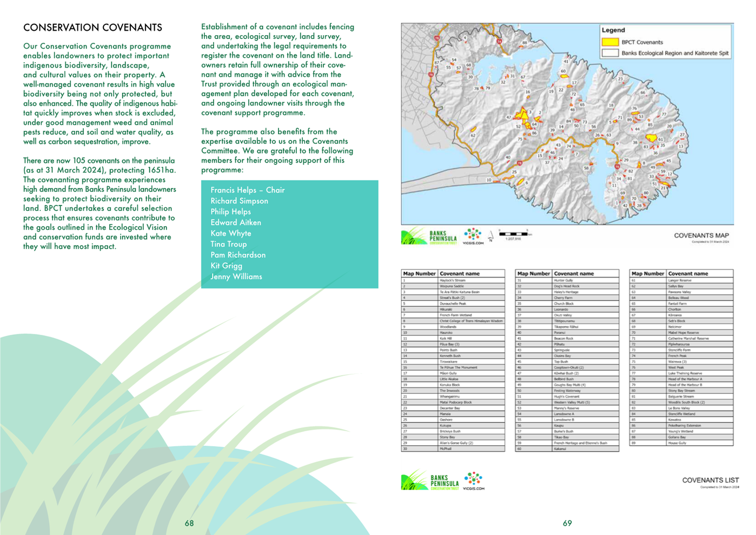Click "Christ College of Trans Himalayan Wisdom" row
The height and width of the screenshot is (535, 756).
pyautogui.click(x=453, y=321)
